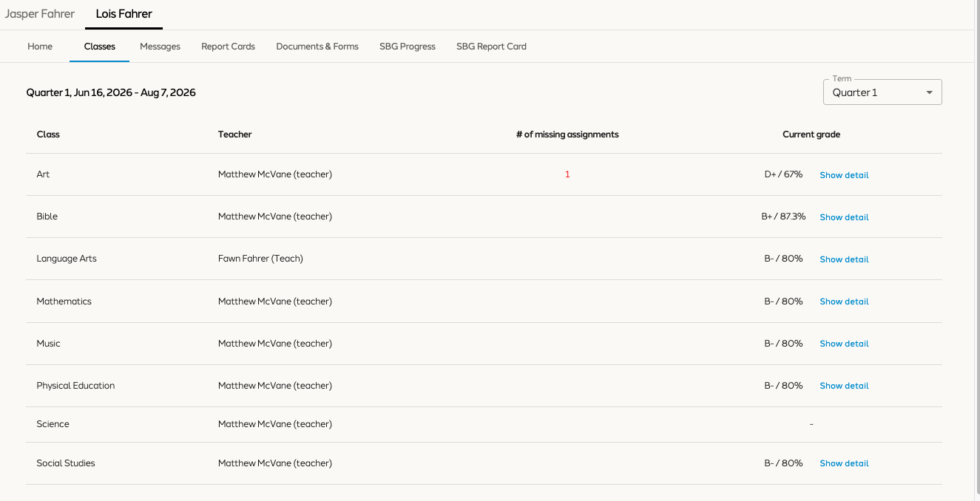Show detail for Language Arts grade
The height and width of the screenshot is (501, 980).
tap(844, 259)
